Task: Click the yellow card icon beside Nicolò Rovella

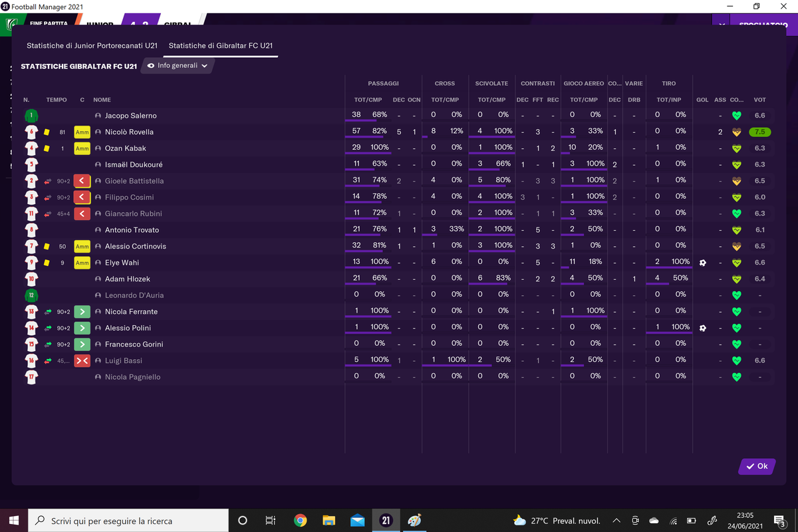Action: pyautogui.click(x=47, y=132)
